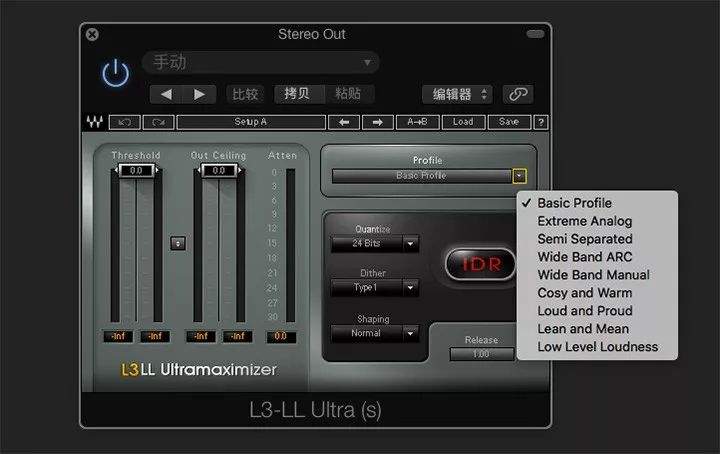Viewport: 720px width, 454px height.
Task: Click the A→B copy button
Action: click(x=417, y=122)
